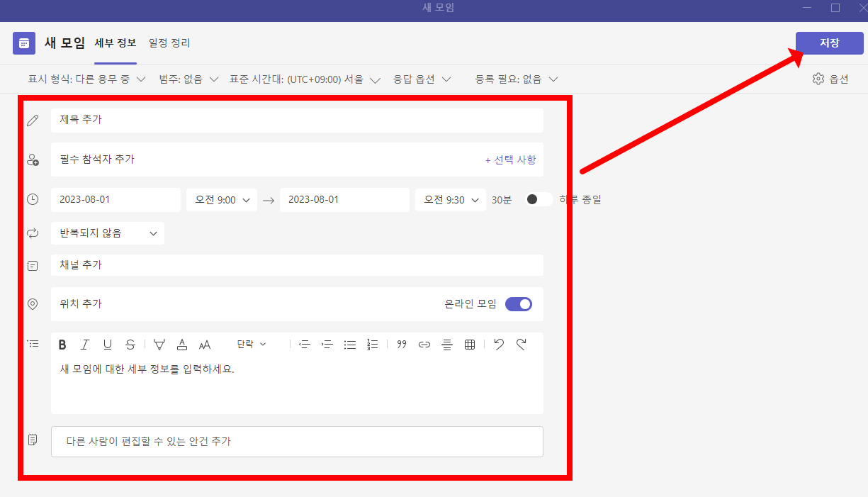Open font size tool
868x497 pixels.
point(205,345)
